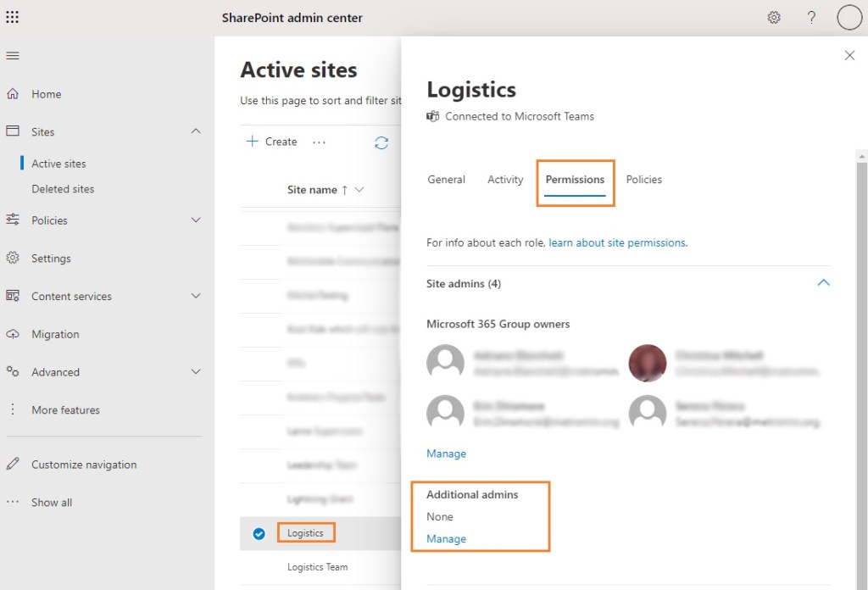This screenshot has width=868, height=590.
Task: Click the Microsoft Teams icon under Logistics
Action: click(433, 116)
